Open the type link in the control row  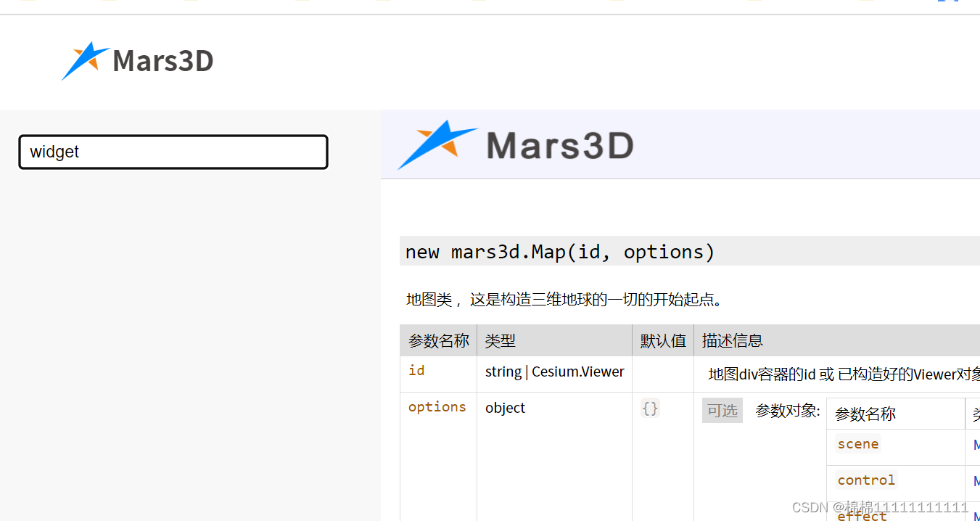coord(976,480)
